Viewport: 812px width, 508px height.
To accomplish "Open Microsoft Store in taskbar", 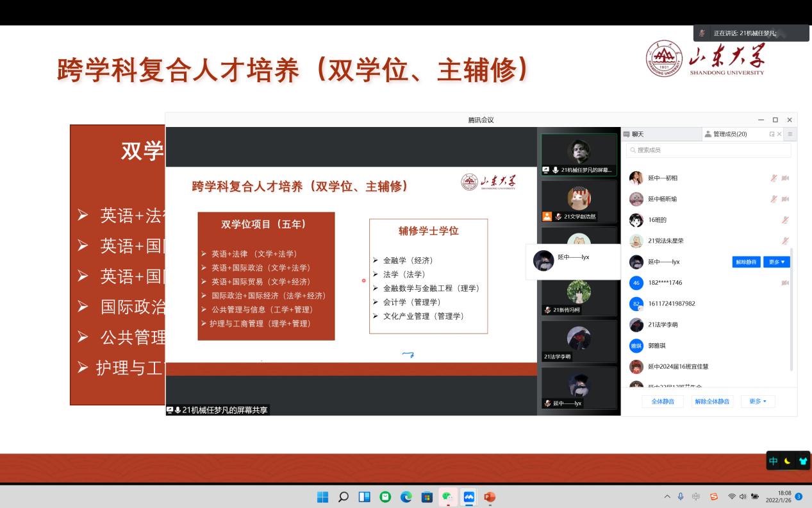I will click(x=427, y=496).
